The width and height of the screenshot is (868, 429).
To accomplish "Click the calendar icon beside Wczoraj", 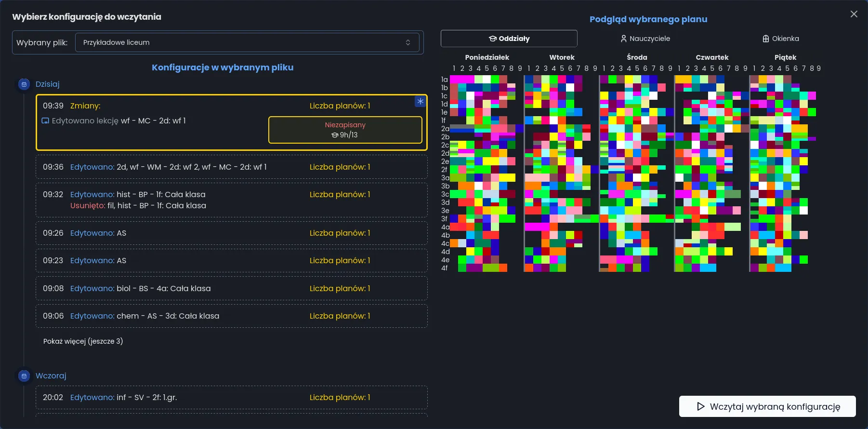I will point(24,376).
